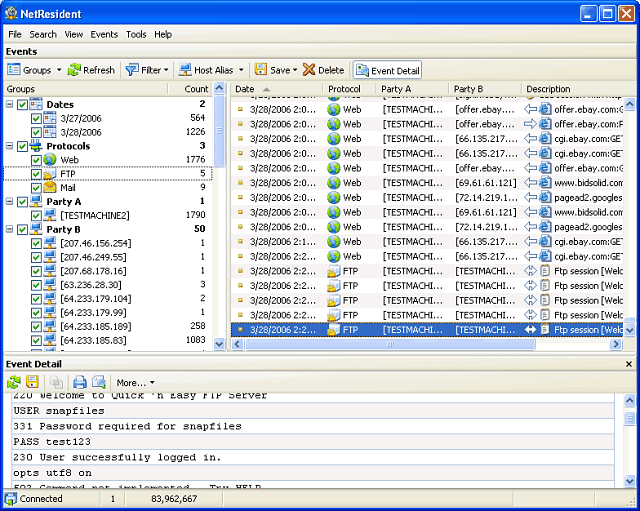Click the Event Detail vertical scrollbar thumb
The width and height of the screenshot is (640, 511).
tap(630, 418)
